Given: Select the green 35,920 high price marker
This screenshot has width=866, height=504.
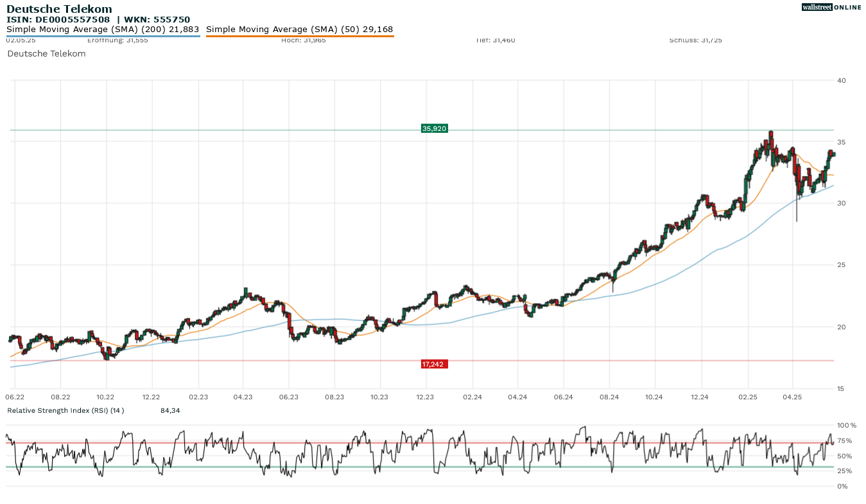Looking at the screenshot, I should click(434, 128).
